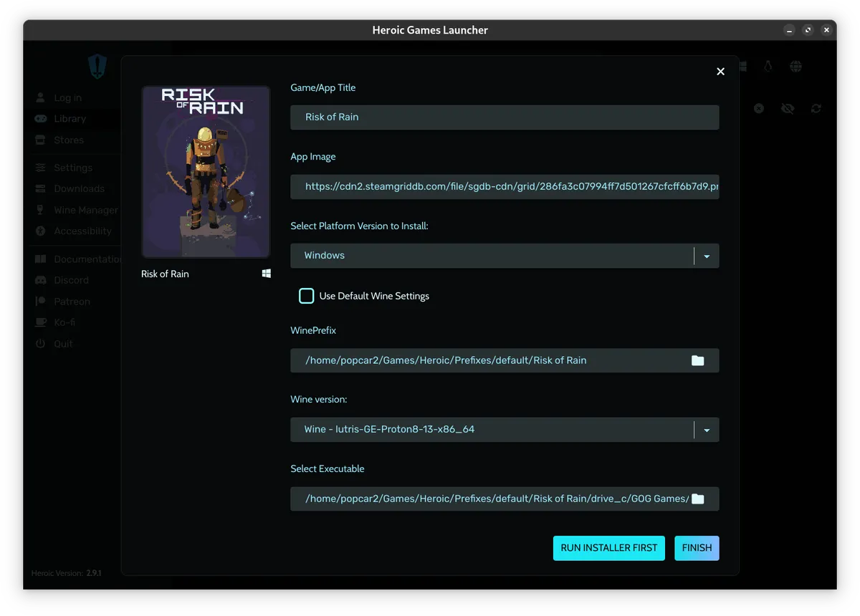The image size is (860, 616).
Task: Click the Library gamepad icon
Action: click(x=40, y=119)
